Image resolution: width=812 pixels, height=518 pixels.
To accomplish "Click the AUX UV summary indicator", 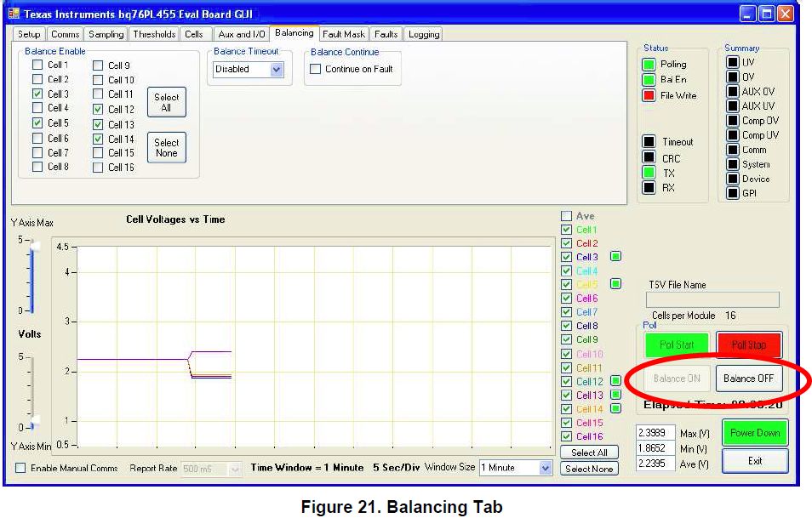I will 732,105.
